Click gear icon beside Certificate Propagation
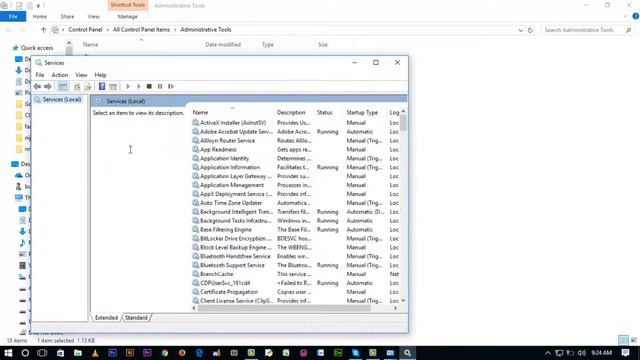The height and width of the screenshot is (360, 640). tap(196, 292)
